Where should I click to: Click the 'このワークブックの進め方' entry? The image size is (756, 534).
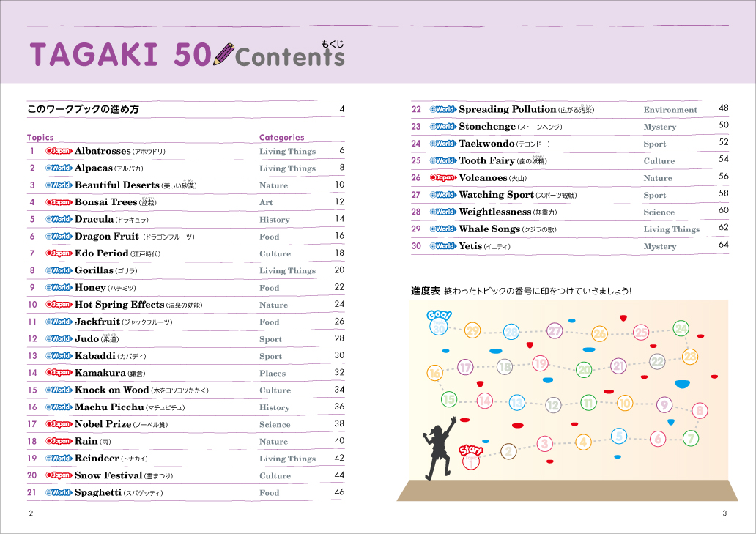coord(83,109)
